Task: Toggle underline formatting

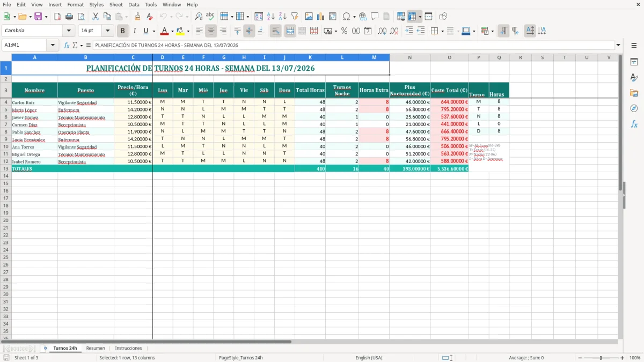Action: [x=145, y=31]
